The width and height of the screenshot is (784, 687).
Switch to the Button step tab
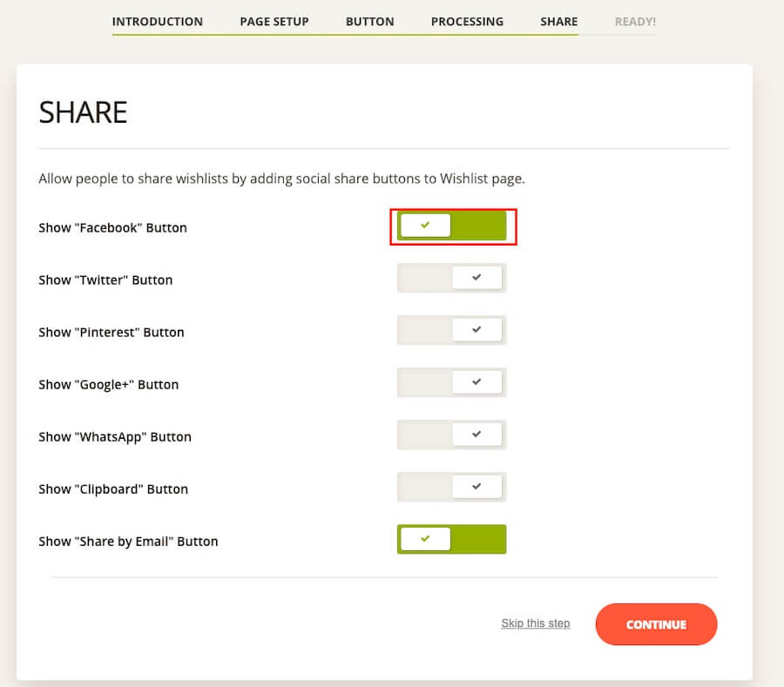(369, 21)
